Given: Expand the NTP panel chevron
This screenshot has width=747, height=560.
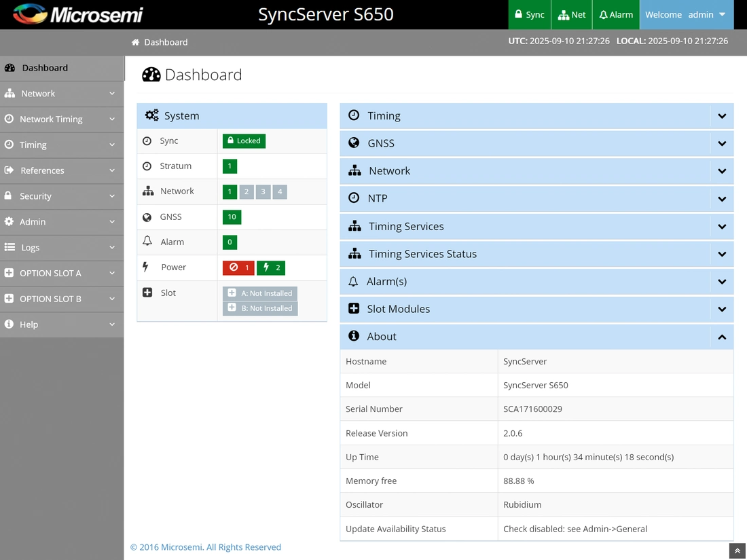Looking at the screenshot, I should [x=722, y=199].
